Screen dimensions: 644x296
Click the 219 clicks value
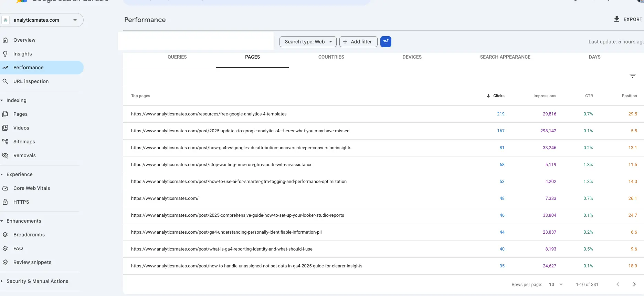tap(501, 114)
